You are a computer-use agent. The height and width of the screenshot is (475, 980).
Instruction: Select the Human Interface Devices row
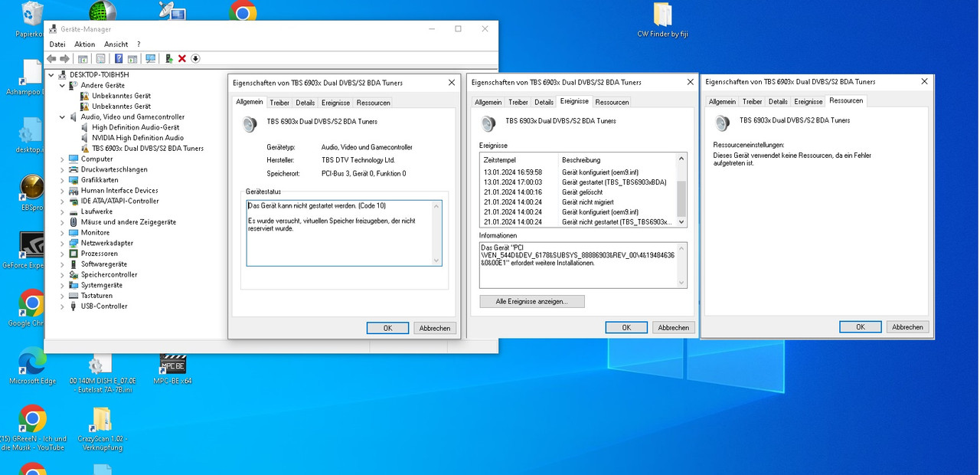pos(119,191)
